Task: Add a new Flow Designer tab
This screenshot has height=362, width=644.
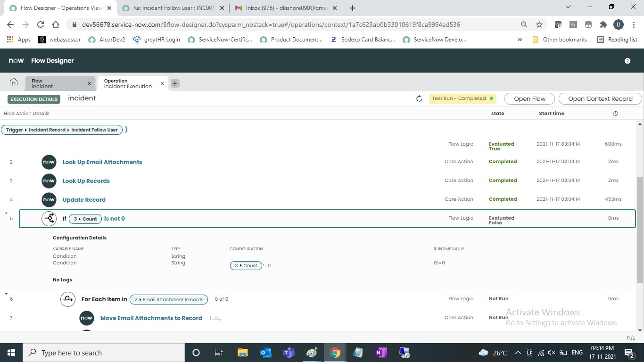Action: pyautogui.click(x=174, y=83)
